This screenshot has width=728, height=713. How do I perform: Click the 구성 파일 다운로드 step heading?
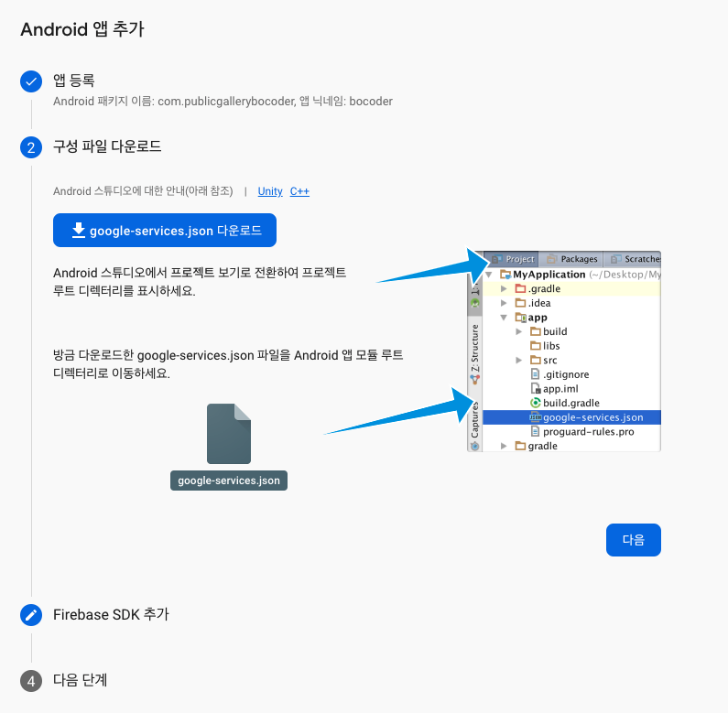[x=107, y=146]
